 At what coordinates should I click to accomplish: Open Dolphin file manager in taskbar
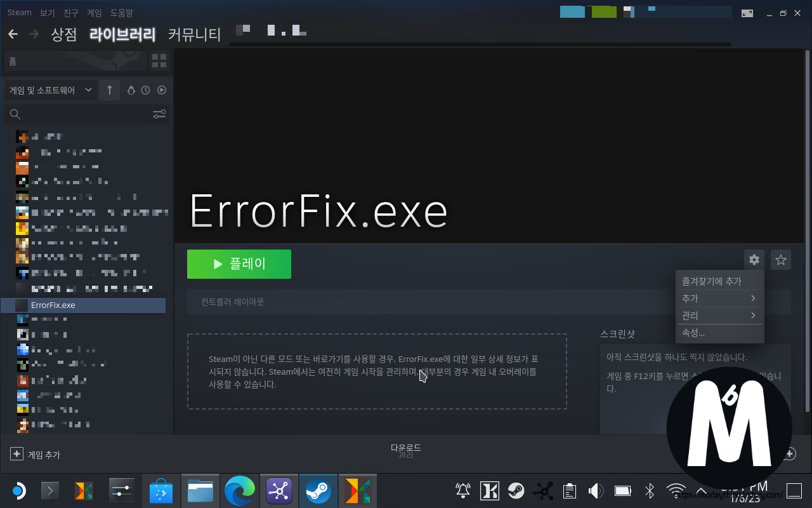(200, 490)
